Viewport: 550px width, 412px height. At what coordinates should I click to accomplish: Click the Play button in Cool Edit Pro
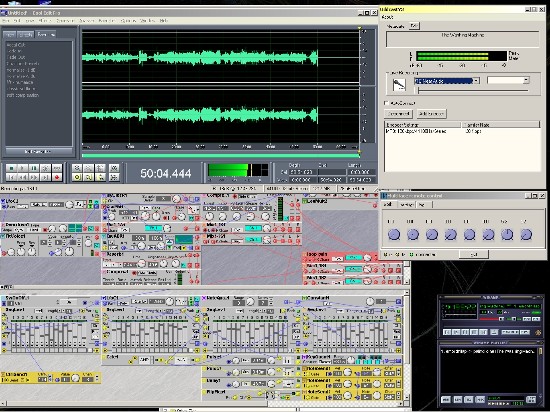click(x=23, y=168)
